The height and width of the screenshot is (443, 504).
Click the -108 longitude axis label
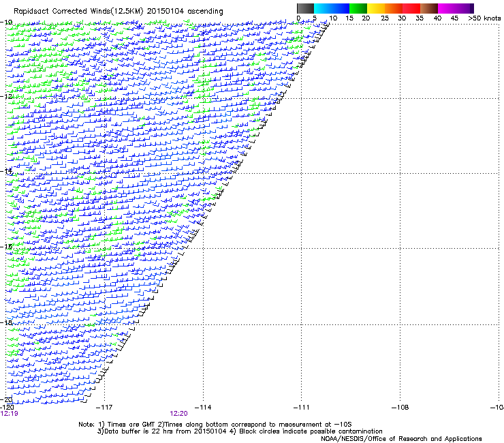(x=400, y=408)
